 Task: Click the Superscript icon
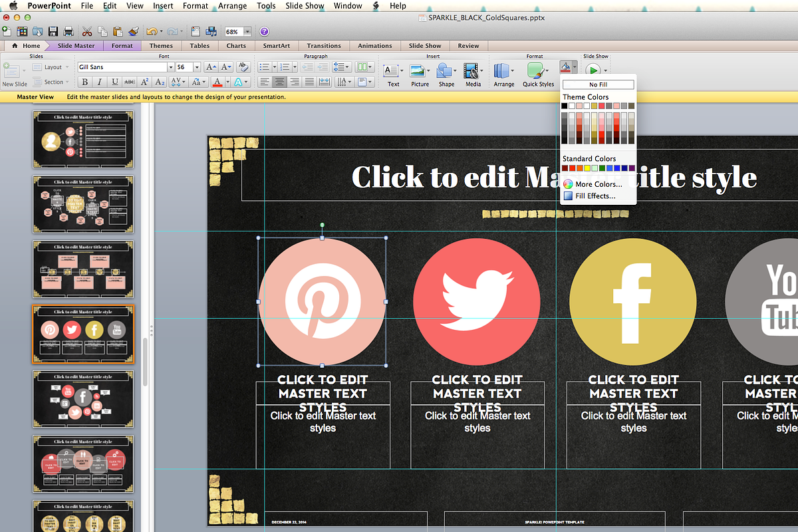click(x=146, y=82)
